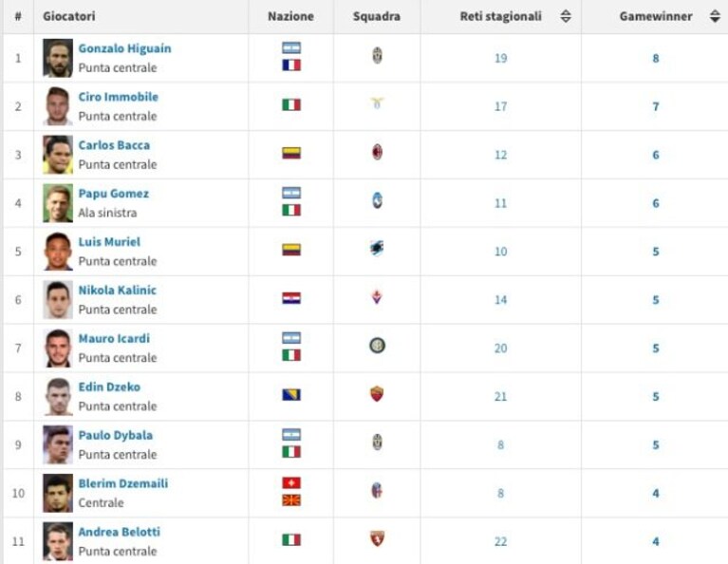Open Fiorentina crest in Nikola Kalinic row
Viewport: 728px width, 564px height.
(377, 297)
